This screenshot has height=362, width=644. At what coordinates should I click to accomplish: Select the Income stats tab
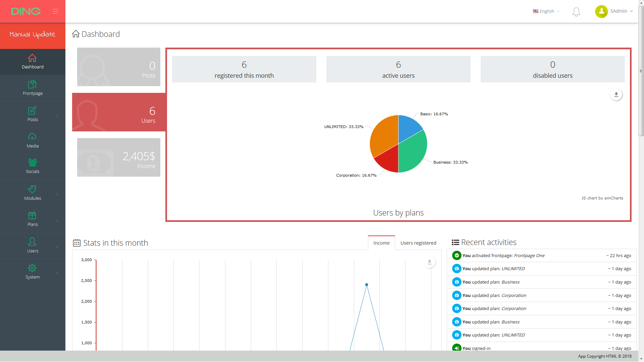(381, 243)
